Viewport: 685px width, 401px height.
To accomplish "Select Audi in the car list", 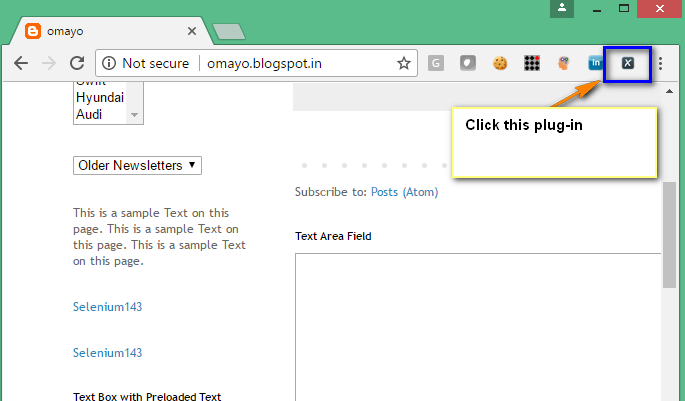I will point(90,114).
